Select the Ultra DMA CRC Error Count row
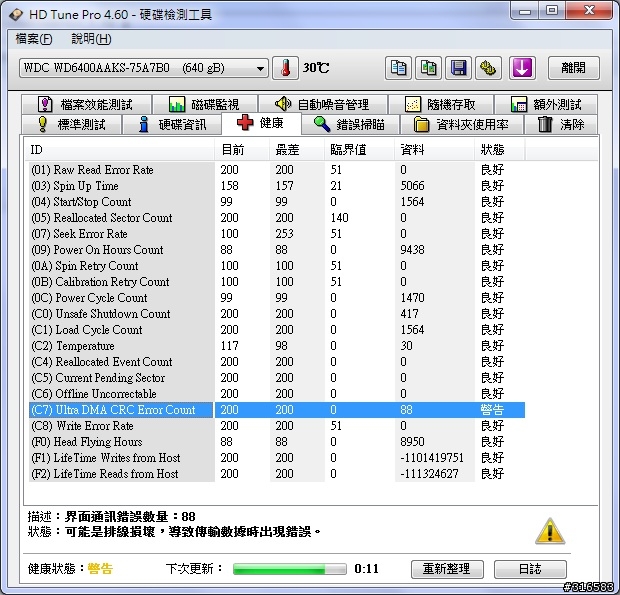Viewport: 620px width, 595px height. coord(277,410)
